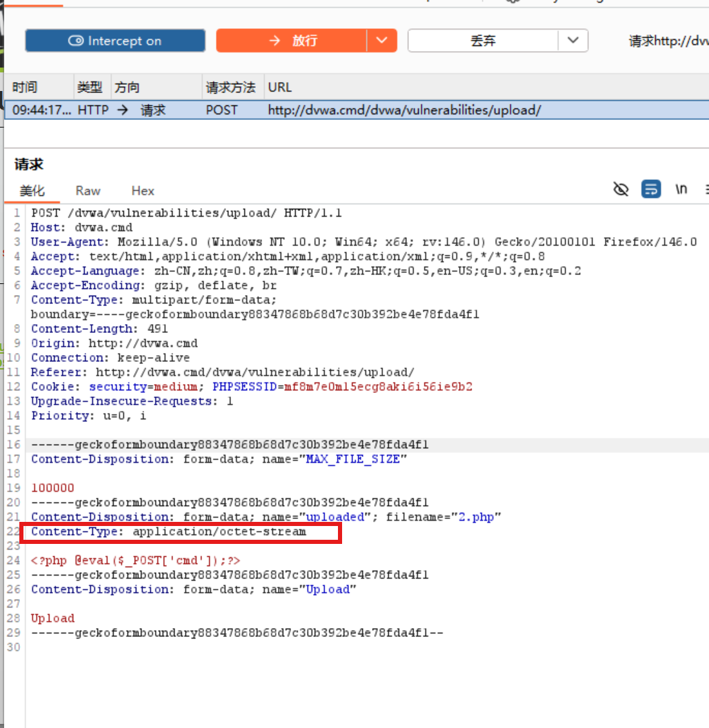This screenshot has height=728, width=709.
Task: Sort by the 时间 column header
Action: pos(39,88)
